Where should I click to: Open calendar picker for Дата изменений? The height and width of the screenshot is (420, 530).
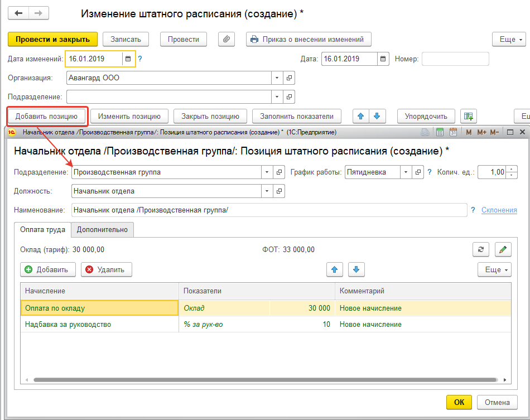[128, 59]
